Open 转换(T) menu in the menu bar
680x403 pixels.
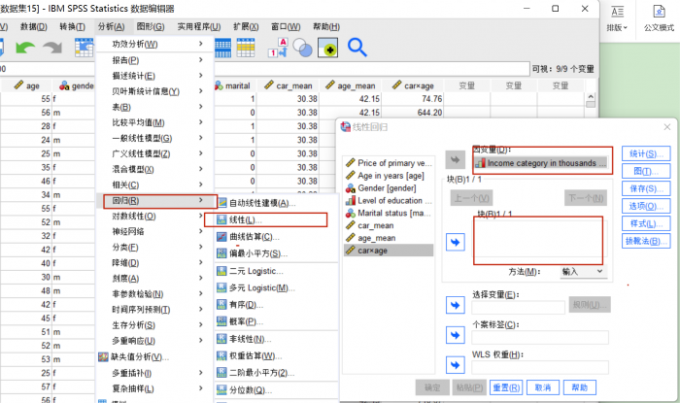coord(72,26)
